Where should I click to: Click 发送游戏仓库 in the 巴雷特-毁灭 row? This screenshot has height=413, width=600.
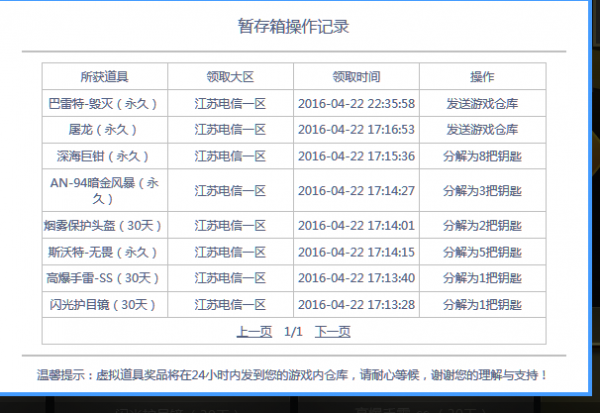tap(482, 104)
